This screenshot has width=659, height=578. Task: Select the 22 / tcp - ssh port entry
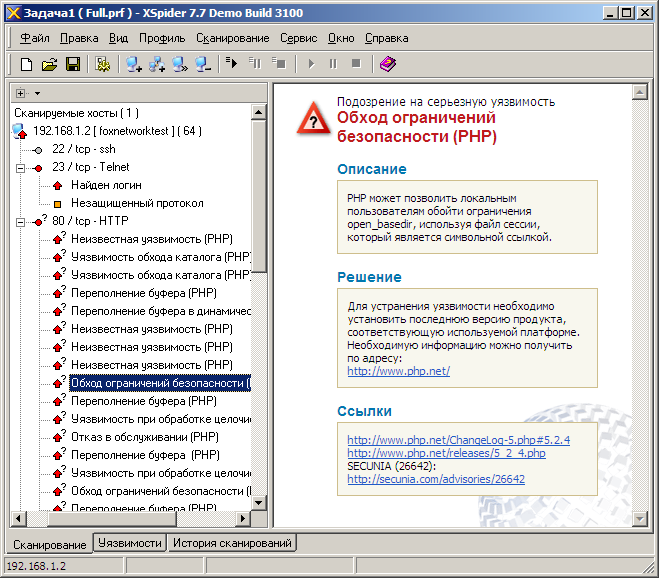click(x=84, y=149)
